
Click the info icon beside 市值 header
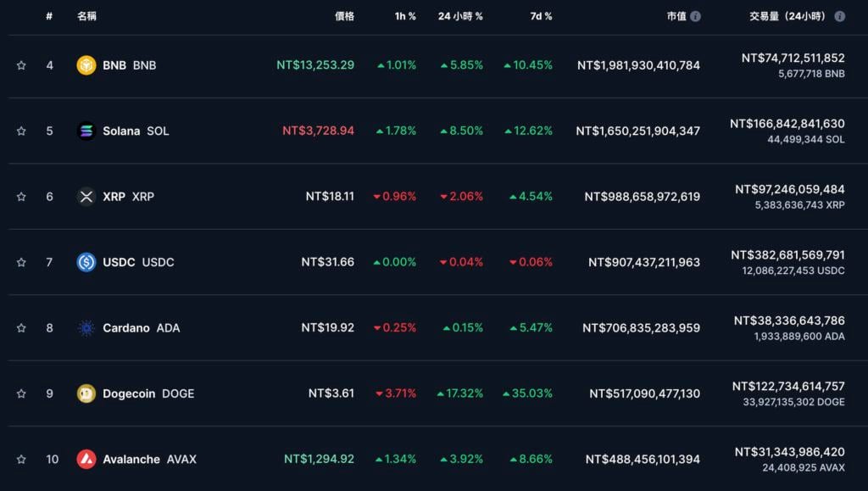click(696, 16)
